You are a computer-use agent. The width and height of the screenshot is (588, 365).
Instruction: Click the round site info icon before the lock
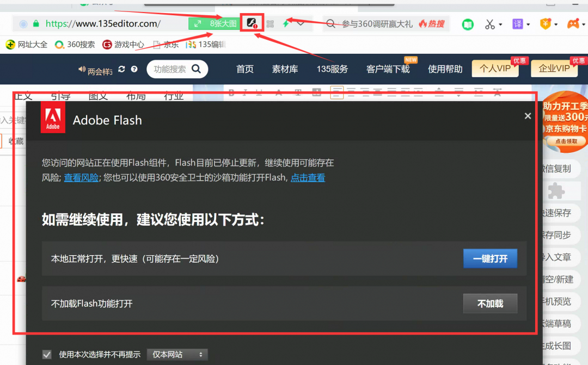[23, 24]
